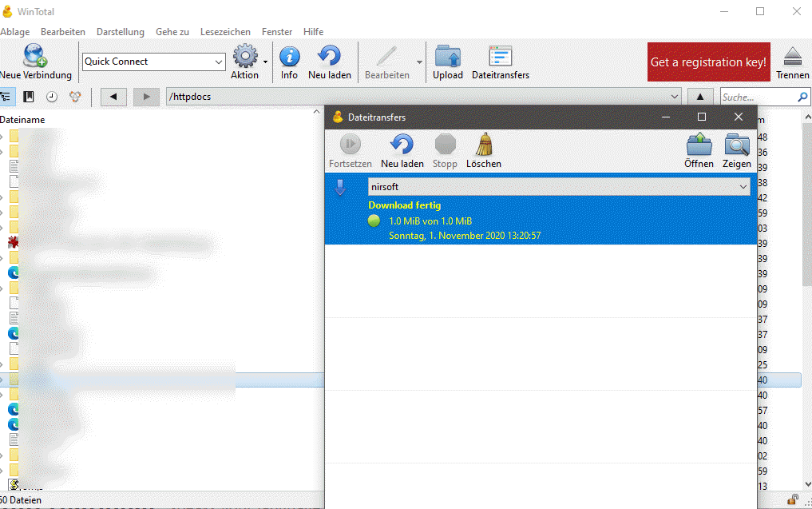Click the lock icon in status bar
The image size is (812, 509).
pos(792,500)
